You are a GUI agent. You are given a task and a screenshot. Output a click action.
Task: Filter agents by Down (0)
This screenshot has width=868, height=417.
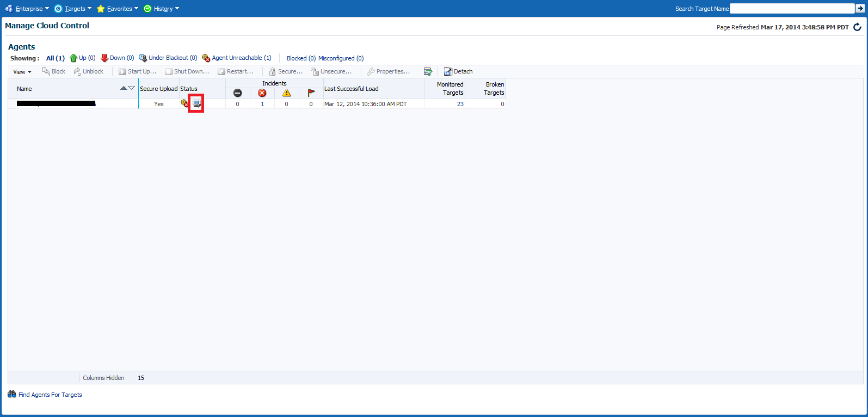[118, 58]
